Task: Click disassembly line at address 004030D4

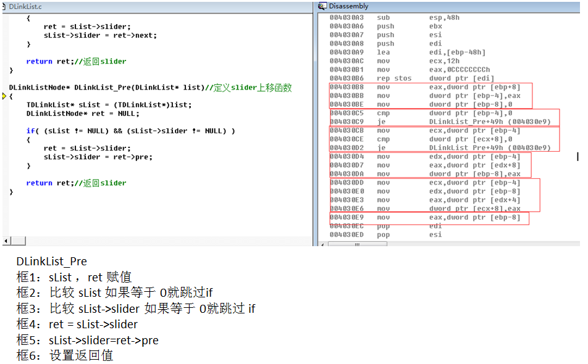Action: [425, 157]
